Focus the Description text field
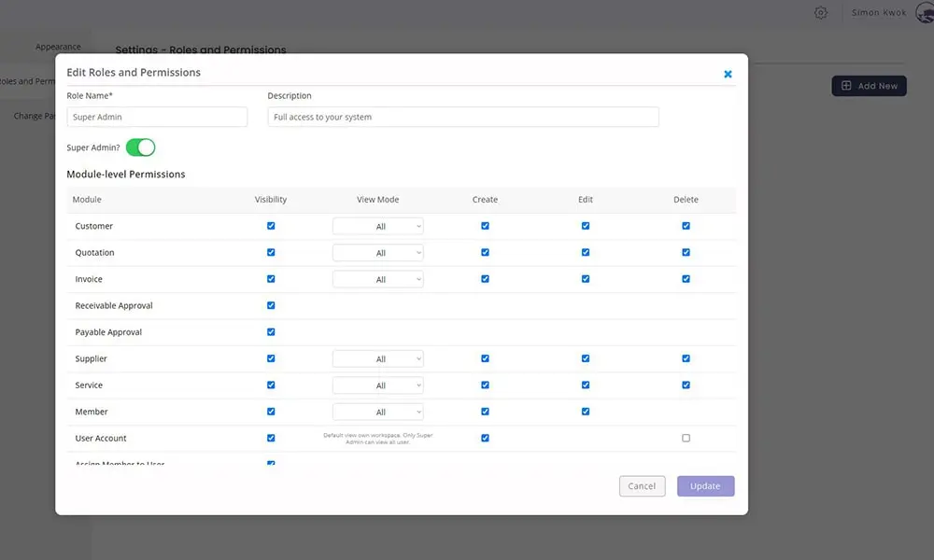Image resolution: width=934 pixels, height=560 pixels. [462, 117]
